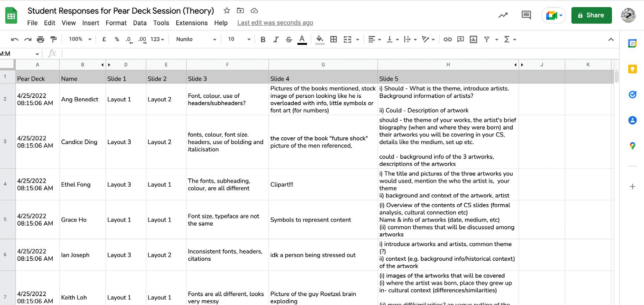Click into the formula bar
Image resolution: width=644 pixels, height=305 pixels.
click(340, 54)
